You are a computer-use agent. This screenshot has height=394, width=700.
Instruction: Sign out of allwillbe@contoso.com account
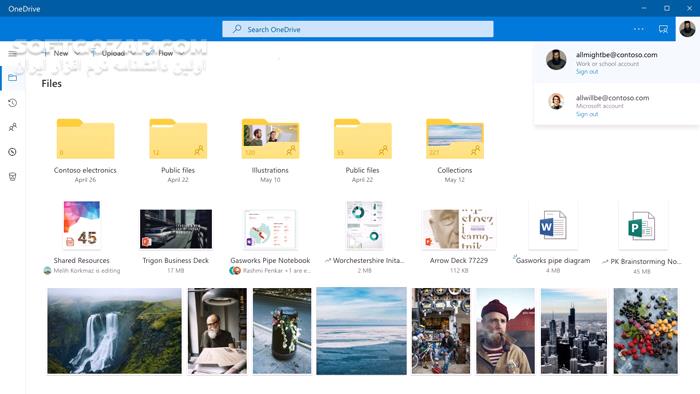tap(587, 114)
